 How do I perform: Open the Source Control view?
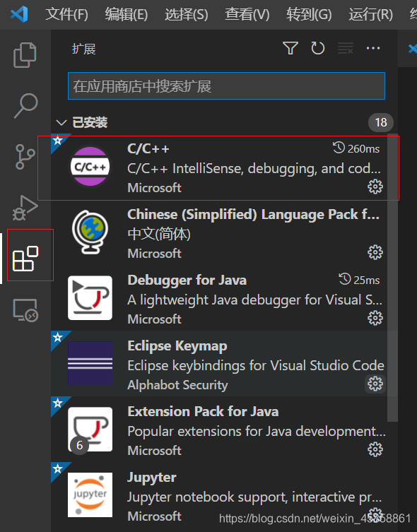(x=25, y=156)
